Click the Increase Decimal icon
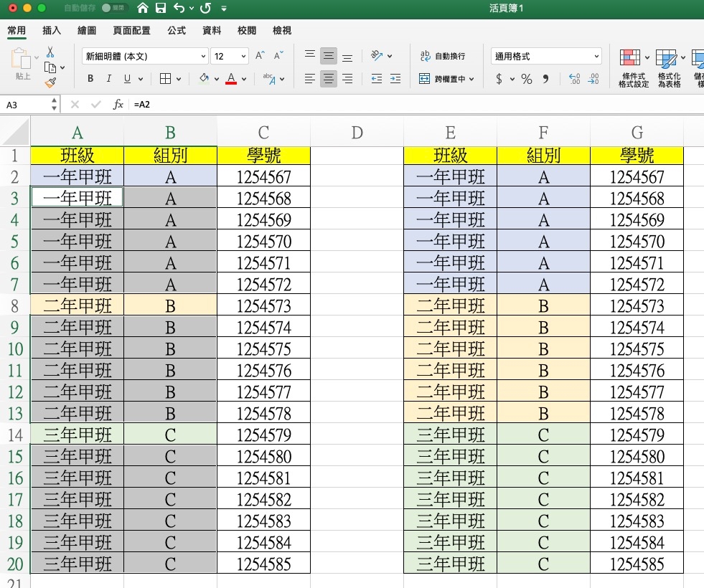The height and width of the screenshot is (588, 704). 574,79
